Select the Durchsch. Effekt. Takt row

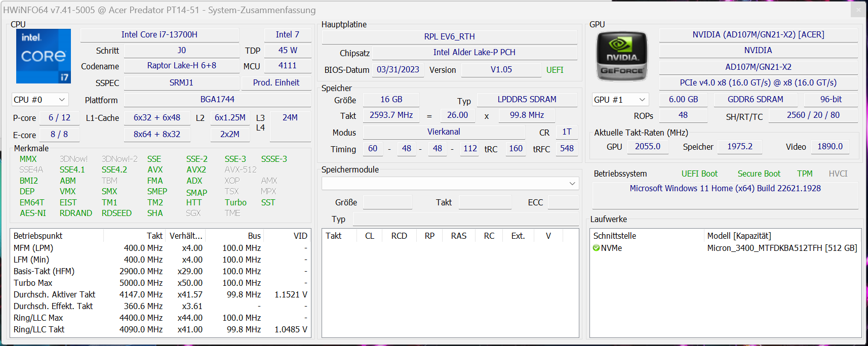(161, 306)
